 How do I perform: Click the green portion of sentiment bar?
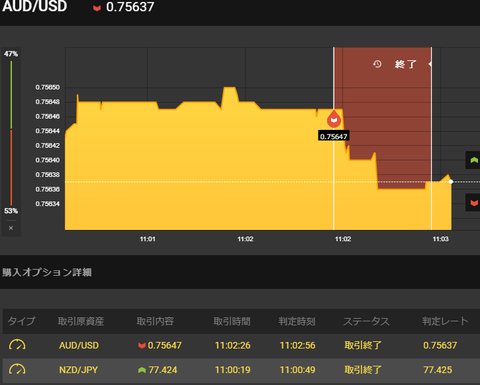click(11, 95)
